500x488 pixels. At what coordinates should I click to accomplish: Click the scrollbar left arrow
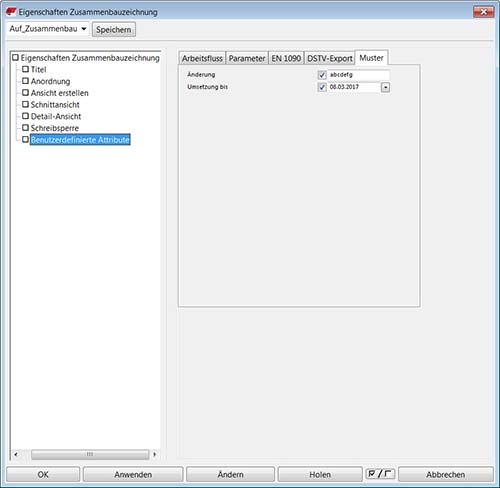[16, 454]
